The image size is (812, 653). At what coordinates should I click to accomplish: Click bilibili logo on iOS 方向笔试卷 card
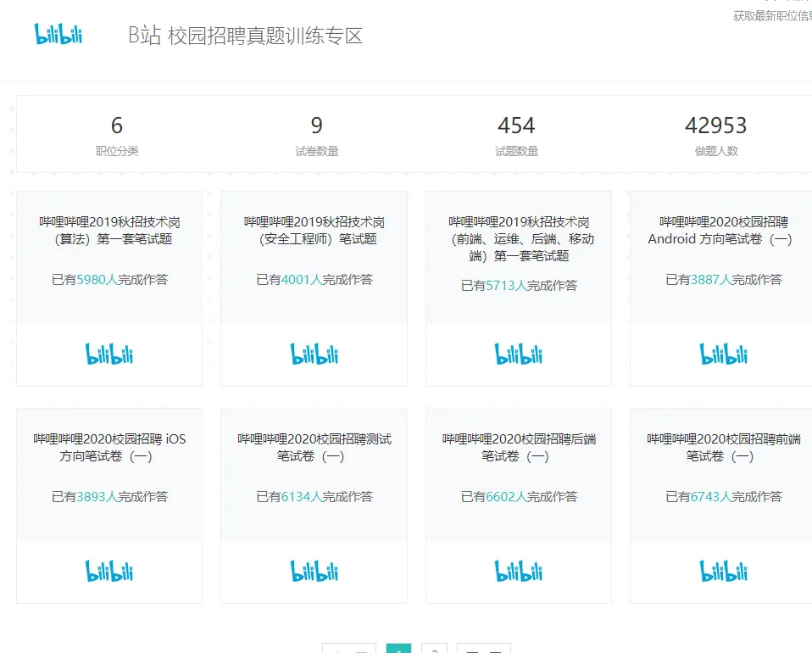(109, 571)
